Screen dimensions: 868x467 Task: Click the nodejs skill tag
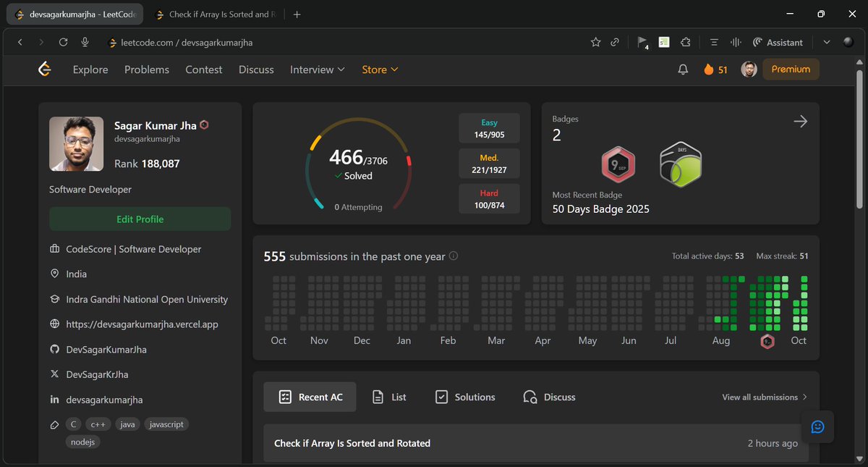click(x=82, y=441)
